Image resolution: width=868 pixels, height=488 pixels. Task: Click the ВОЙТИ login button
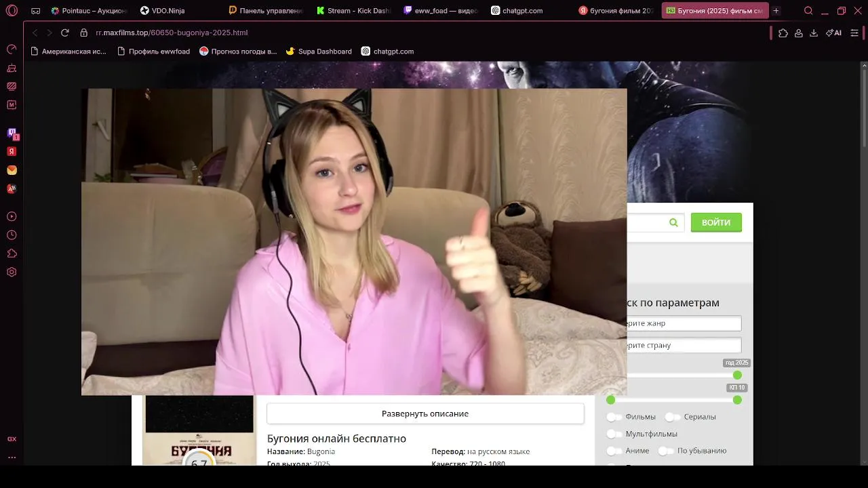(716, 222)
